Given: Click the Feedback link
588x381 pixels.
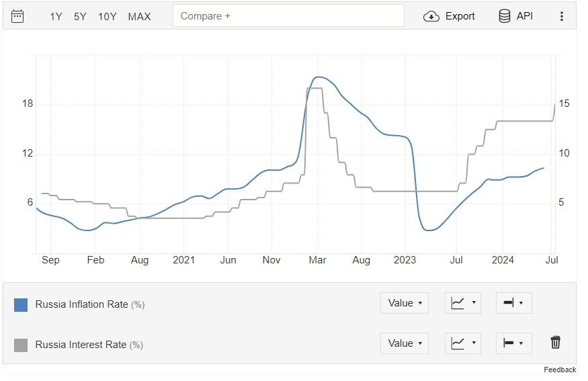Looking at the screenshot, I should [x=560, y=370].
